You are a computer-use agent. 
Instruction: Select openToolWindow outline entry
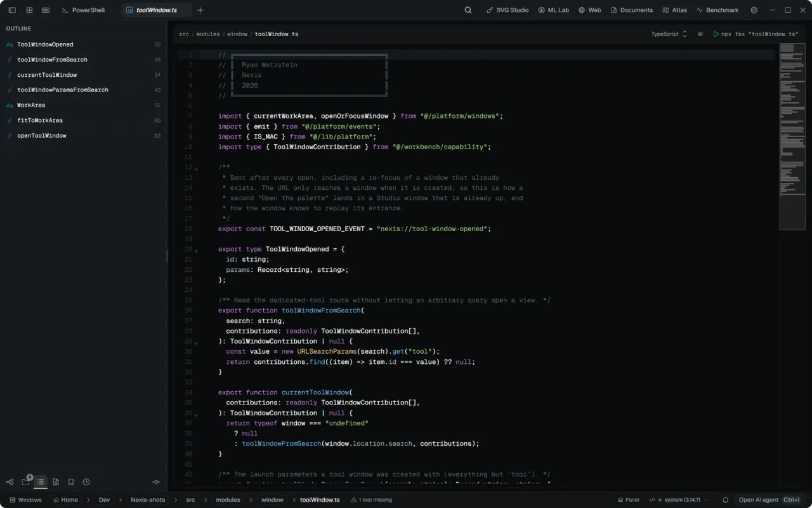click(x=83, y=136)
